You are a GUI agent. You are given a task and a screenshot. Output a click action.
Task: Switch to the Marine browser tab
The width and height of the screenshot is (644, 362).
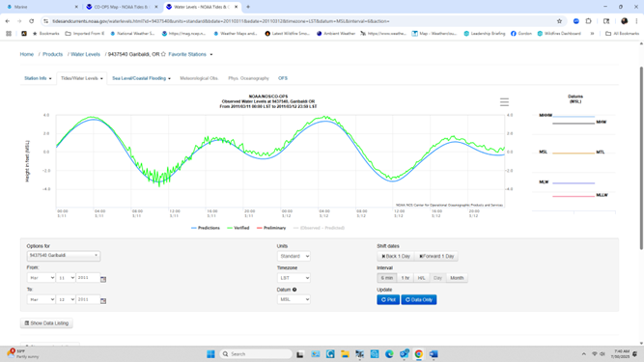point(42,7)
